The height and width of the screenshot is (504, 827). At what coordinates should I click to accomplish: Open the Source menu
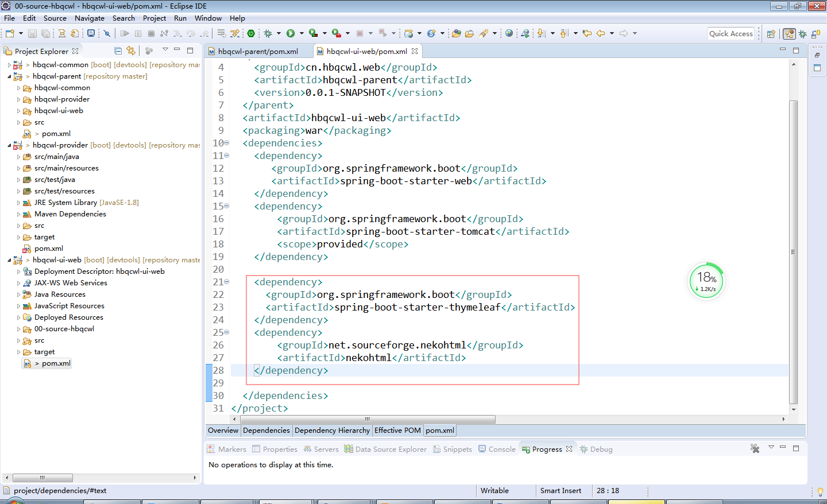(55, 18)
